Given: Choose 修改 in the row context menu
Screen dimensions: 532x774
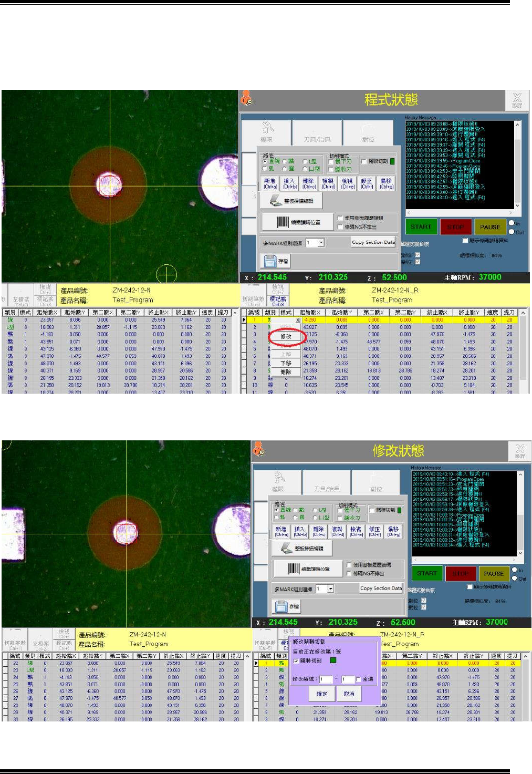Looking at the screenshot, I should pyautogui.click(x=286, y=336).
